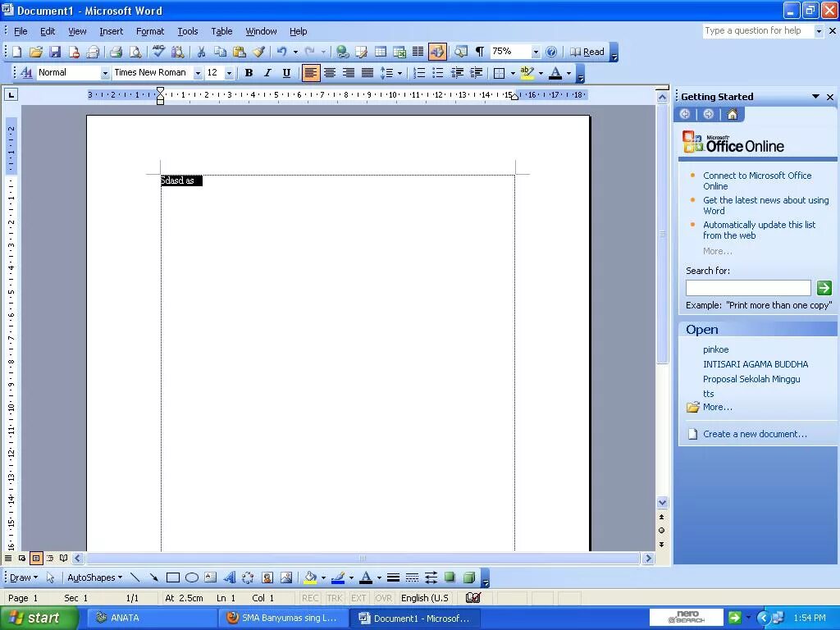Insert Table icon in standard toolbar
The image size is (840, 630).
tap(381, 52)
